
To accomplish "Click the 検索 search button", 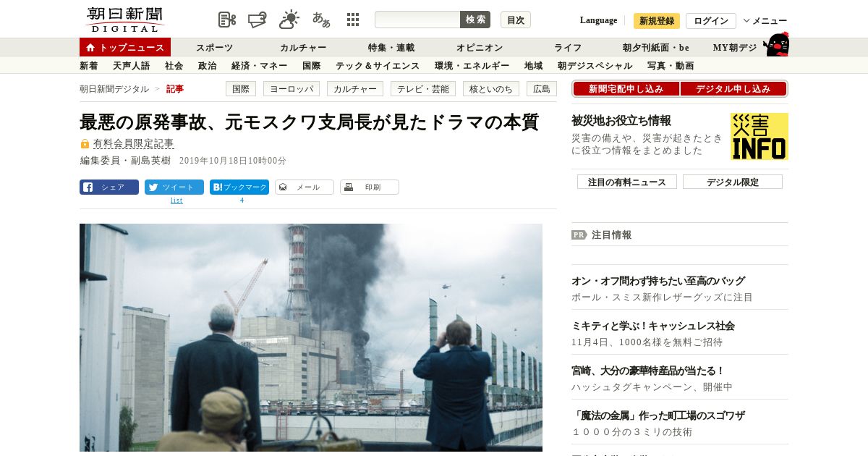I will (x=475, y=20).
